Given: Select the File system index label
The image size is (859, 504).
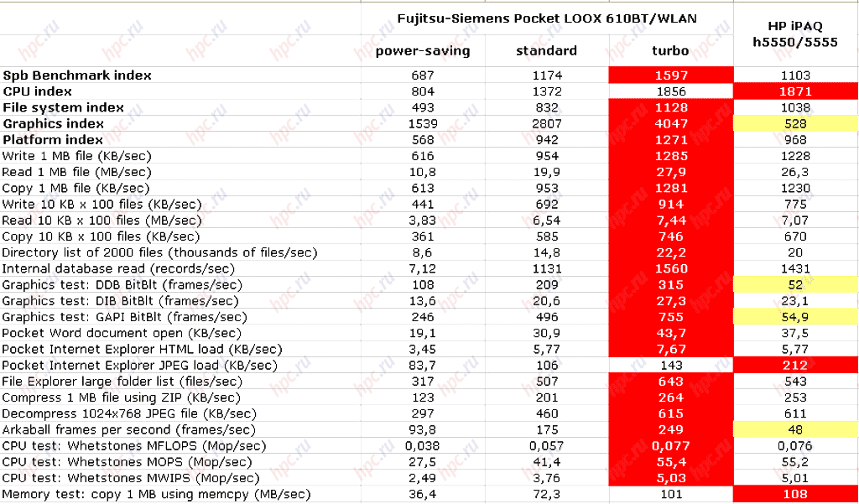Looking at the screenshot, I should (64, 108).
